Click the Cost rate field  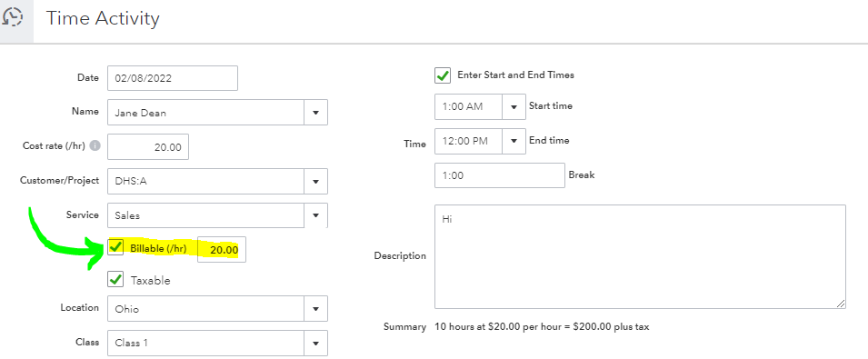148,147
